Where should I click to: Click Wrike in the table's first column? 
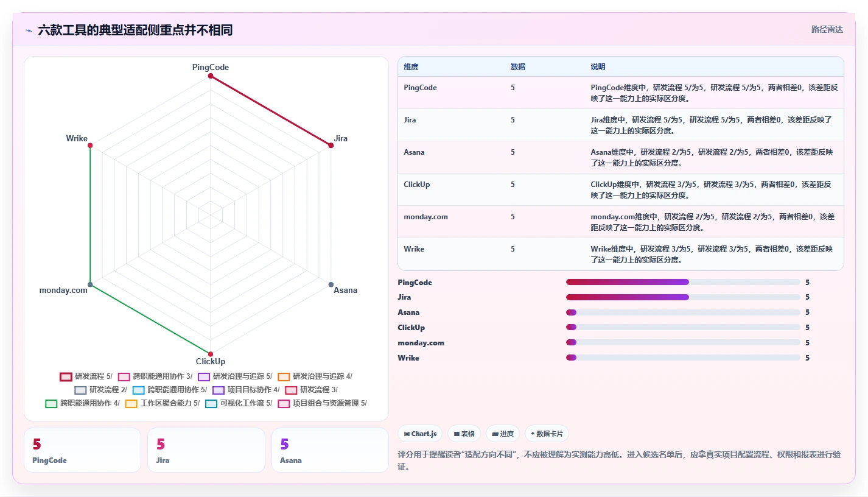tap(414, 249)
